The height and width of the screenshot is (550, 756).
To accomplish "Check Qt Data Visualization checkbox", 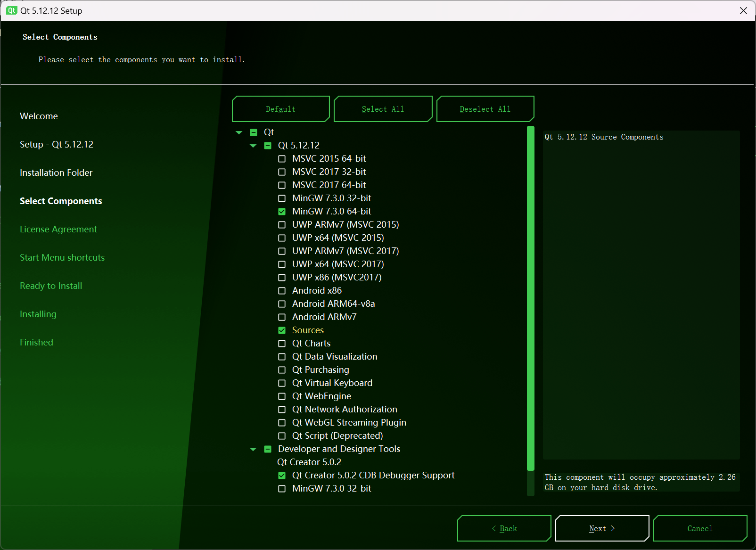I will click(x=282, y=357).
